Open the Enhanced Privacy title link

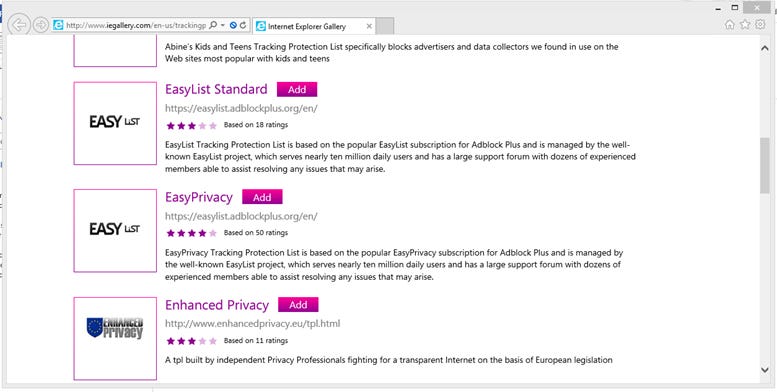(x=217, y=305)
